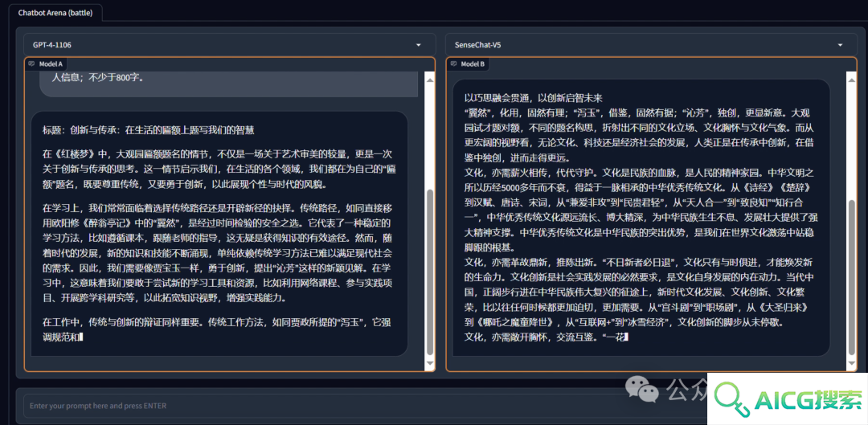Image resolution: width=868 pixels, height=425 pixels.
Task: Switch to the Chatbot Arena (battle) tab
Action: tap(55, 13)
